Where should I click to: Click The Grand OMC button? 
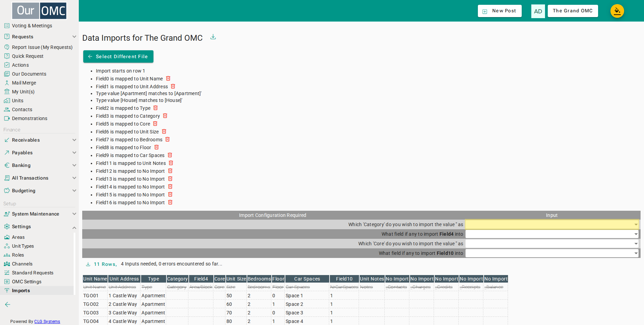(x=573, y=11)
